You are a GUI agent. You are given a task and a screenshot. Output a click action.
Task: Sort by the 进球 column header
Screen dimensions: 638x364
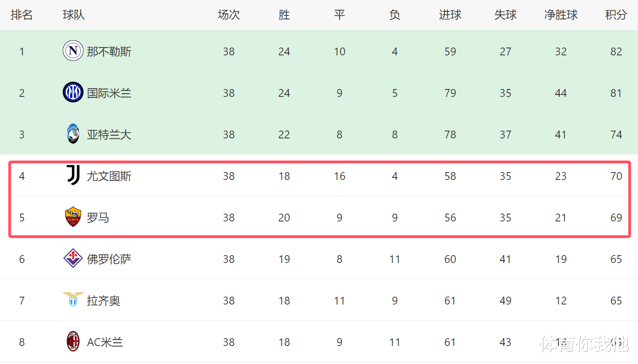pos(450,15)
